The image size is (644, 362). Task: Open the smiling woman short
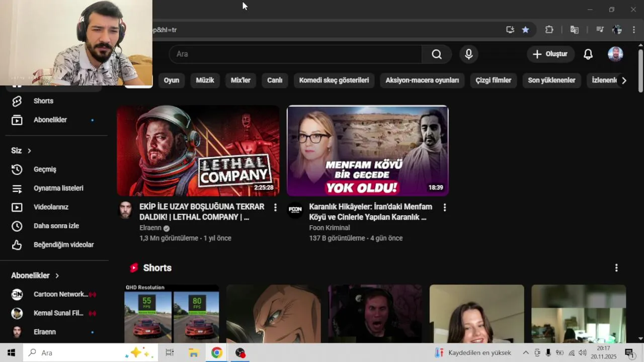point(476,314)
